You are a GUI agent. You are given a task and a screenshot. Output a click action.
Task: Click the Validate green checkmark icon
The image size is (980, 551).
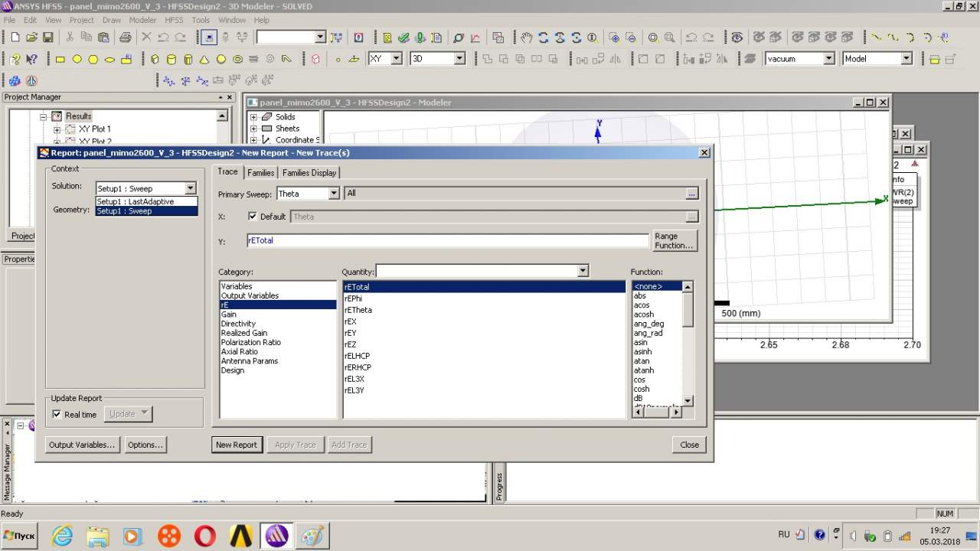(x=403, y=37)
